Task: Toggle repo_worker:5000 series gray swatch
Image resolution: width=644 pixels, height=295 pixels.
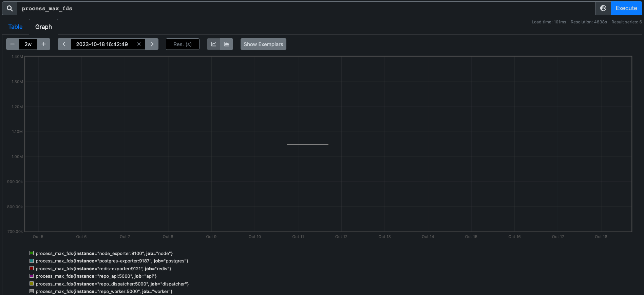Action: tap(32, 291)
